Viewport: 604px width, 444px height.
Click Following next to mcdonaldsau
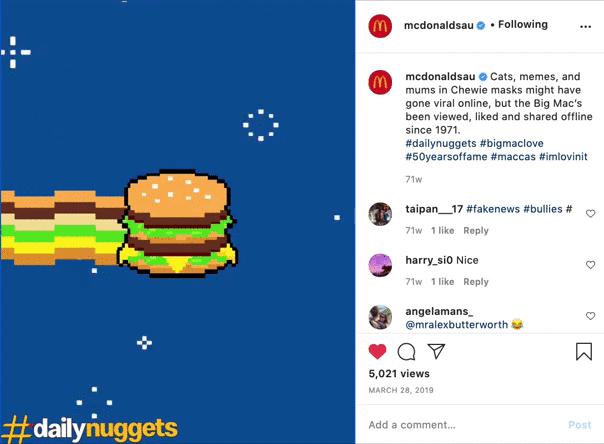[523, 25]
